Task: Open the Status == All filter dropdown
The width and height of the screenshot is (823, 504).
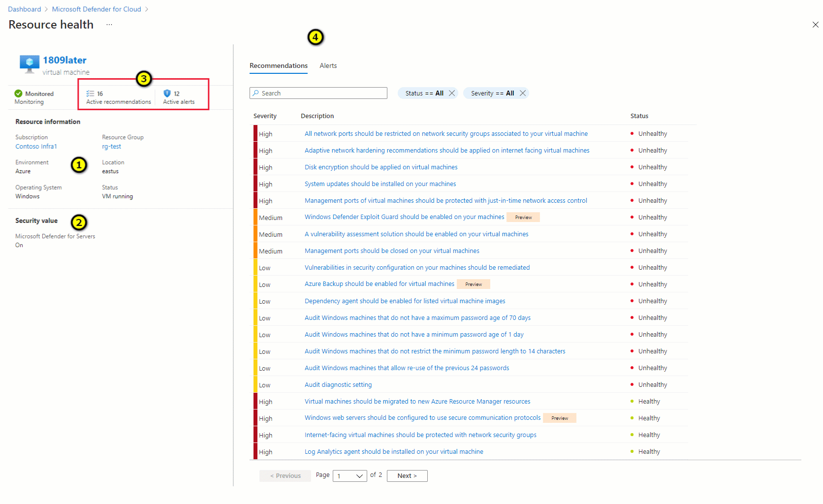Action: coord(424,93)
